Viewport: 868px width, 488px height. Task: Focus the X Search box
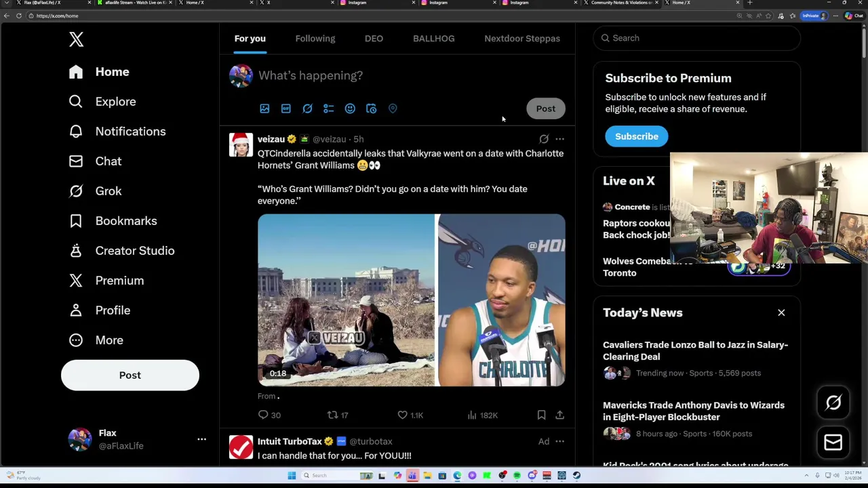(x=696, y=38)
